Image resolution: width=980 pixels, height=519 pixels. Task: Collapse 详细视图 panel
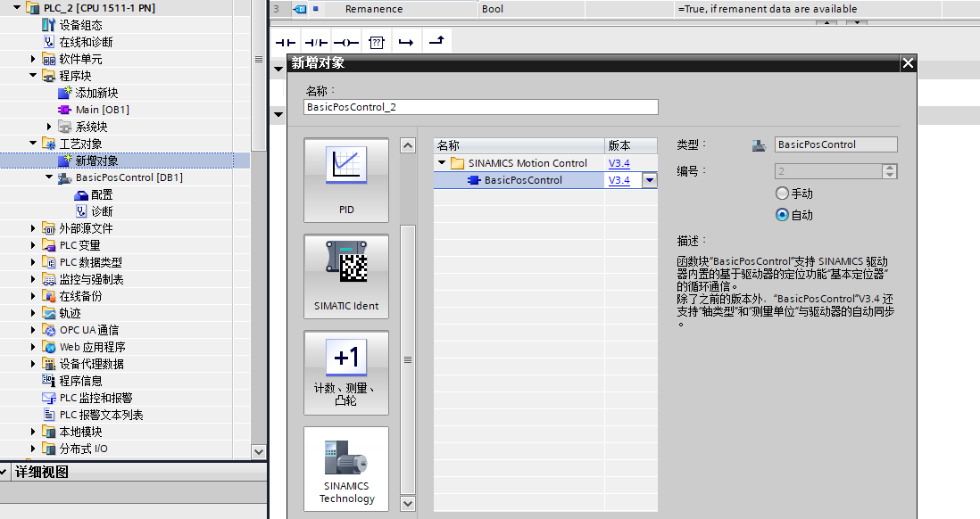coord(4,472)
